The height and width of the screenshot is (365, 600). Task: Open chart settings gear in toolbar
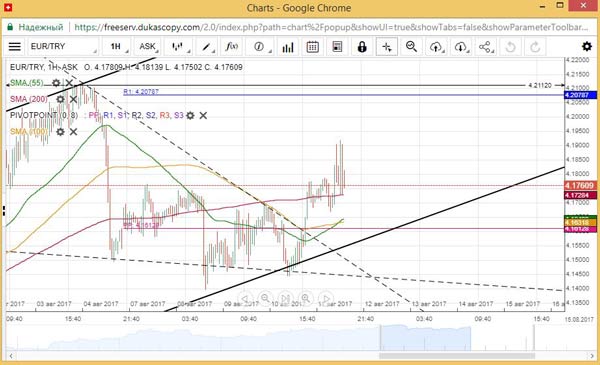587,47
